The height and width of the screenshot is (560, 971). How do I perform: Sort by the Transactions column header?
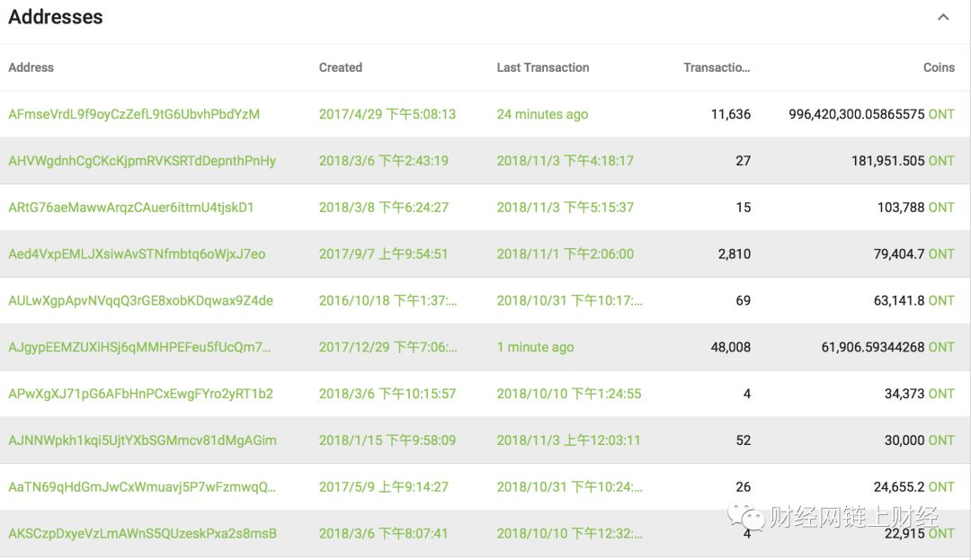click(717, 67)
